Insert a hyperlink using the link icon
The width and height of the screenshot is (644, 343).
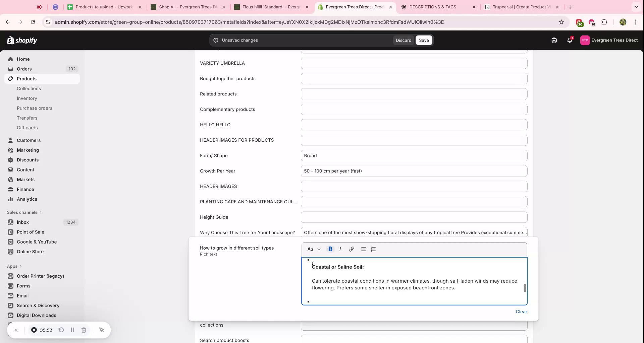coord(352,249)
